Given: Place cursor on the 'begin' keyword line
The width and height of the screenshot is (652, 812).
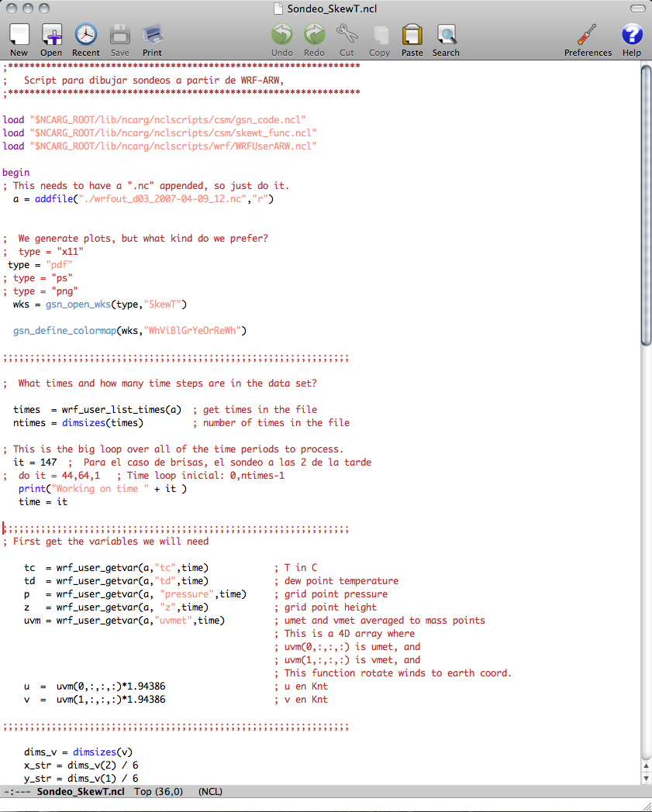Looking at the screenshot, I should 16,173.
